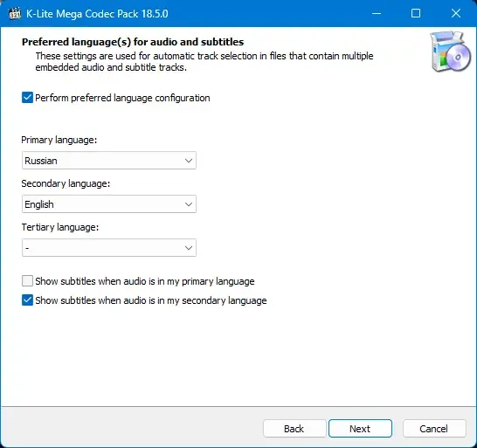
Task: Disable subtitles when audio is in secondary language
Action: pos(27,300)
